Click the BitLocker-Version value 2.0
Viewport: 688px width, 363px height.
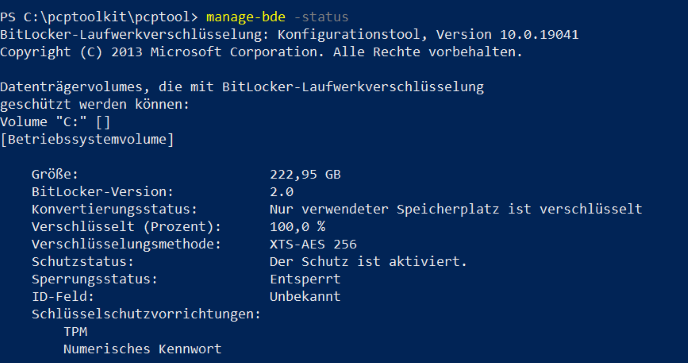(x=282, y=192)
